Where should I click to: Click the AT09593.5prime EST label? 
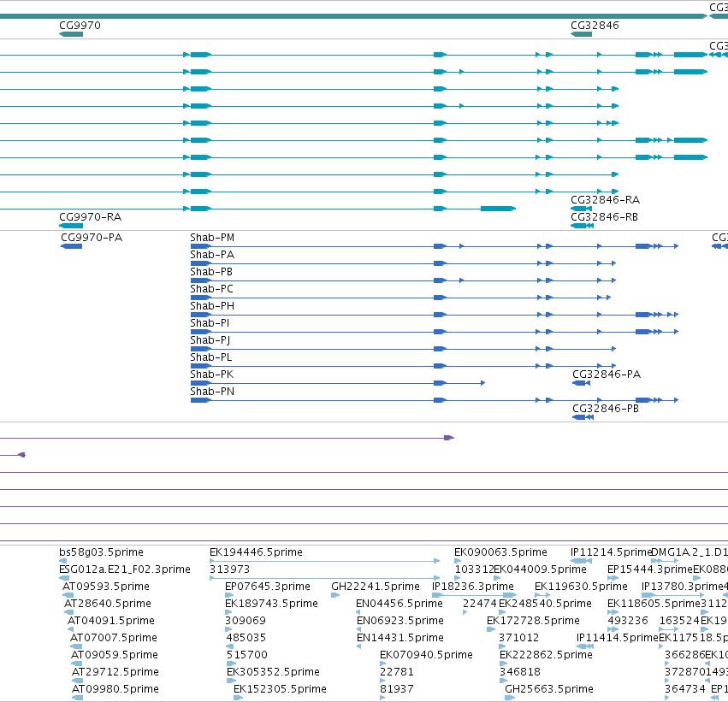pyautogui.click(x=106, y=587)
